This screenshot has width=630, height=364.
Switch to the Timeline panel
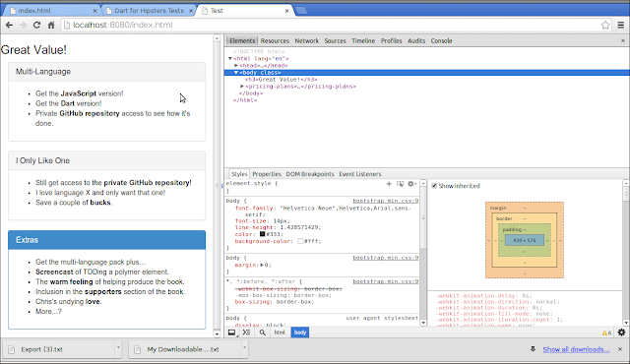pyautogui.click(x=363, y=41)
